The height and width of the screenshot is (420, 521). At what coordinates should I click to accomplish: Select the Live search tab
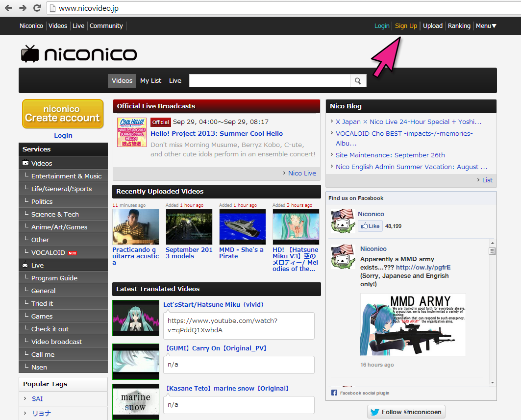pyautogui.click(x=175, y=81)
